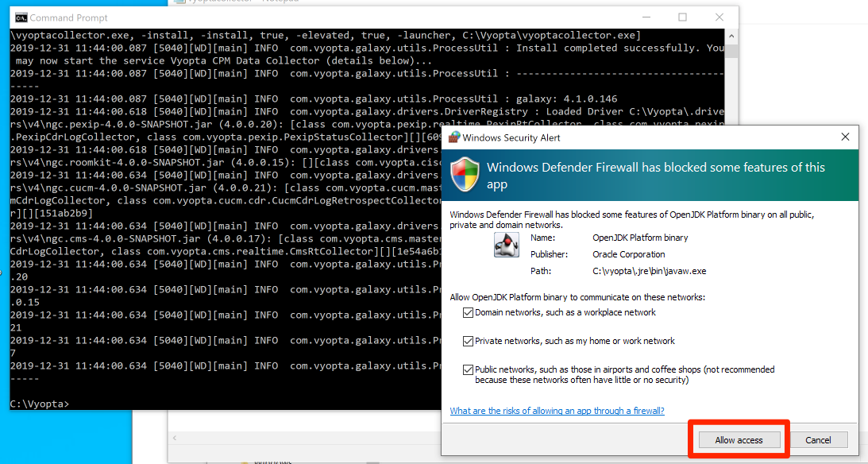Viewport: 868px width, 464px height.
Task: Click the galaxy: 4.1.0.146 log line
Action: click(314, 99)
